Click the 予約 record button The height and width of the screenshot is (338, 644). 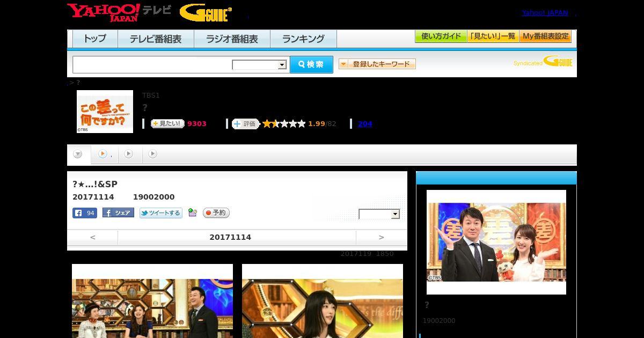point(216,213)
